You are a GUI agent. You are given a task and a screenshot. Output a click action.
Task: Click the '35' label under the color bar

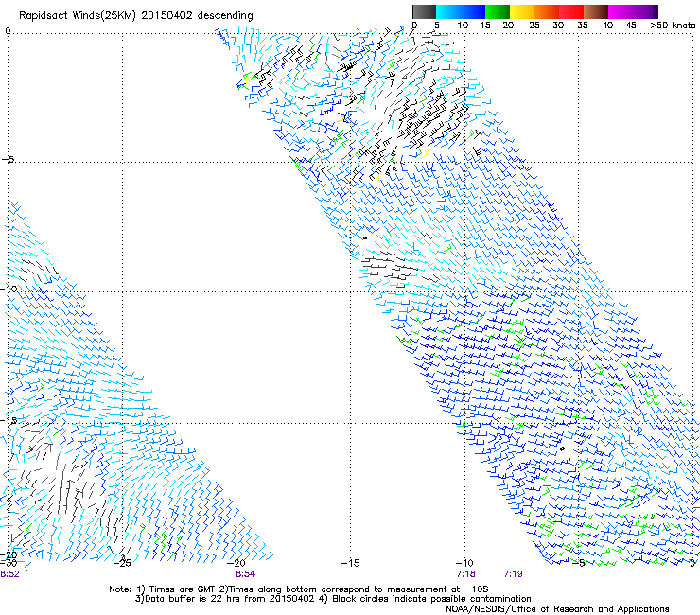[x=583, y=26]
